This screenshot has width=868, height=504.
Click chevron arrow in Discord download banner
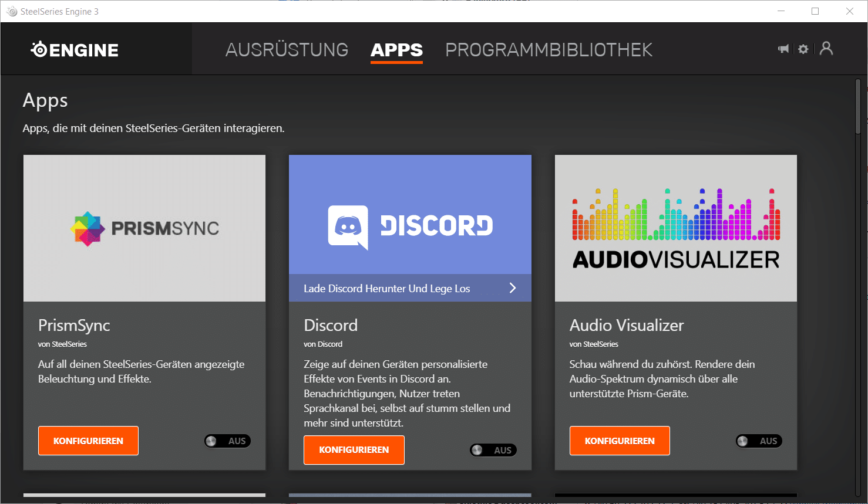tap(512, 288)
